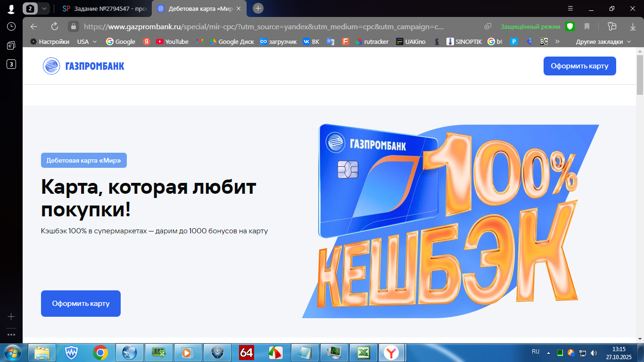Viewport: 644px width, 362px height.
Task: Open the Gmail bookmark icon
Action: coord(200,41)
